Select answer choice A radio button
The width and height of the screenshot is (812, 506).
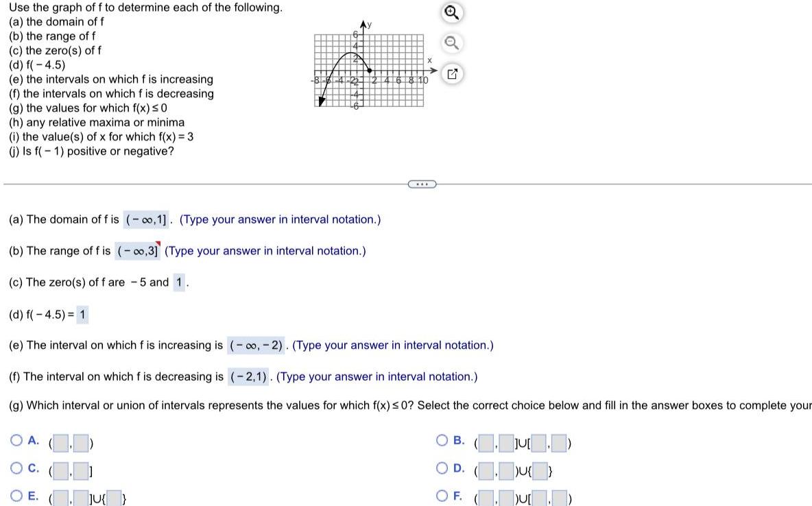pos(16,439)
